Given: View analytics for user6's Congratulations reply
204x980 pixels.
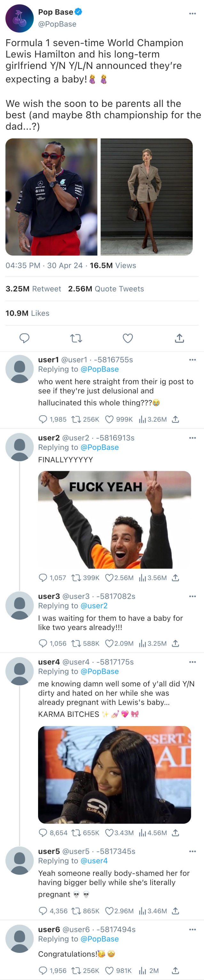Looking at the screenshot, I should point(143,970).
